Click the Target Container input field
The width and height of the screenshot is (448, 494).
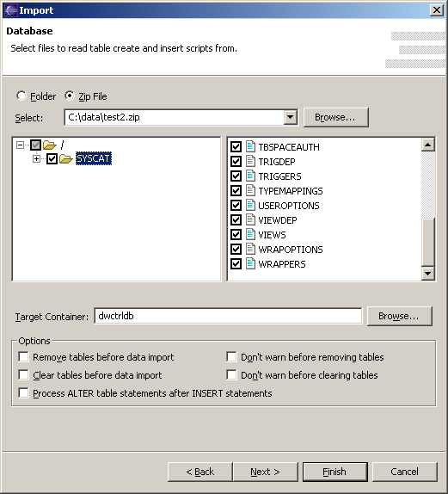[x=228, y=316]
